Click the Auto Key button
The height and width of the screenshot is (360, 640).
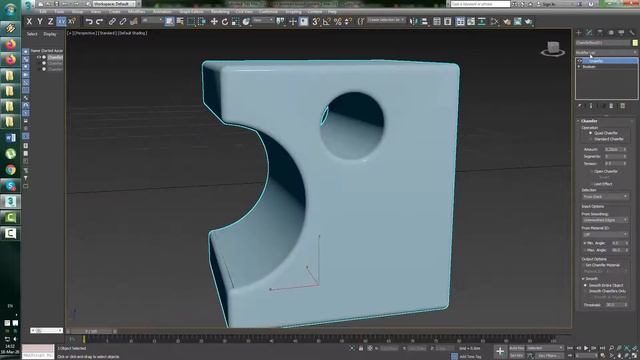(516, 348)
